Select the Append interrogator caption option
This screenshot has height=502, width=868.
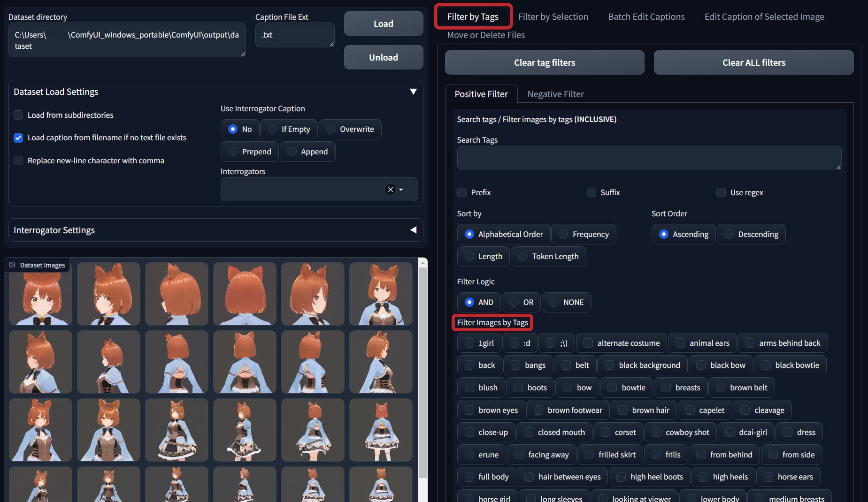click(307, 152)
